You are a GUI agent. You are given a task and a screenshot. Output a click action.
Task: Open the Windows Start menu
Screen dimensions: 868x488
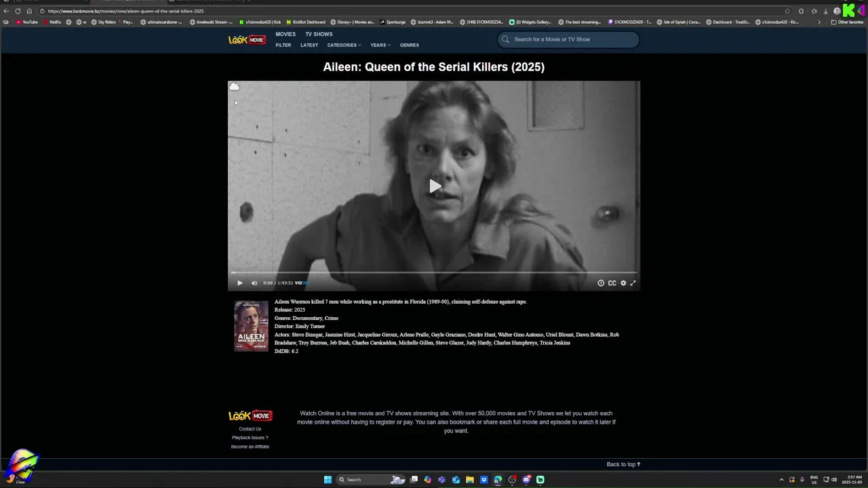coord(328,480)
